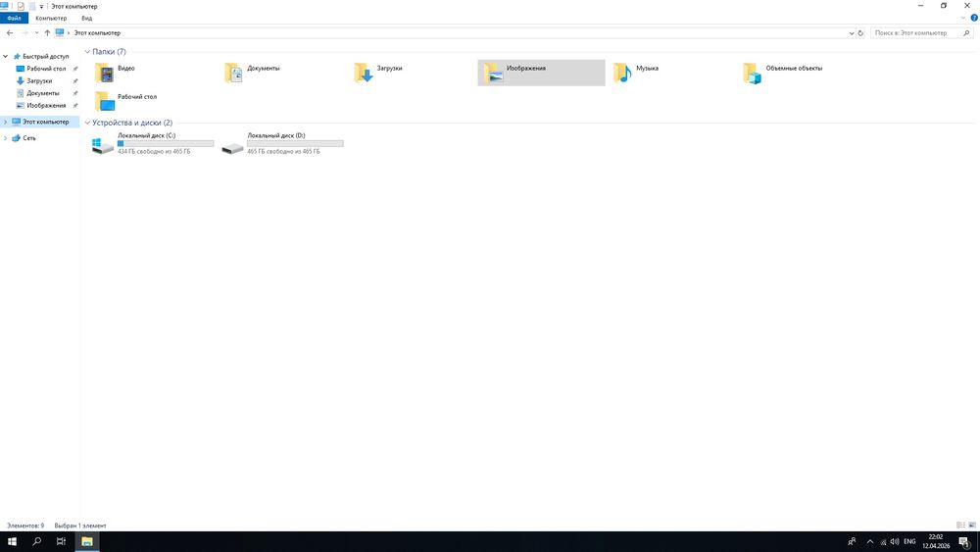
Task: Open the Quick Access Toolbar customize dropdown
Action: [41, 6]
